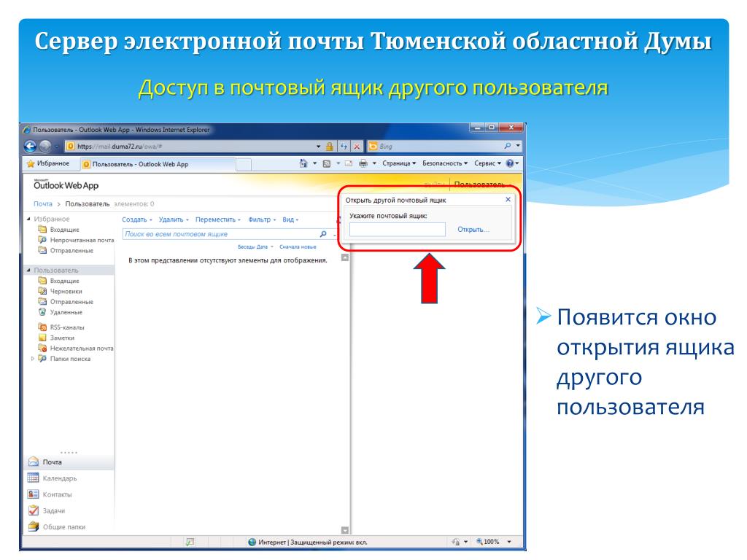Open the Пользователь account menu at top right
Image resolution: width=747 pixels, height=560 pixels.
[x=482, y=184]
